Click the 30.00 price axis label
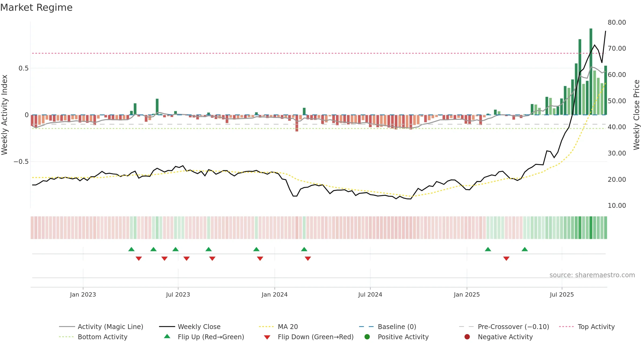 (617, 153)
